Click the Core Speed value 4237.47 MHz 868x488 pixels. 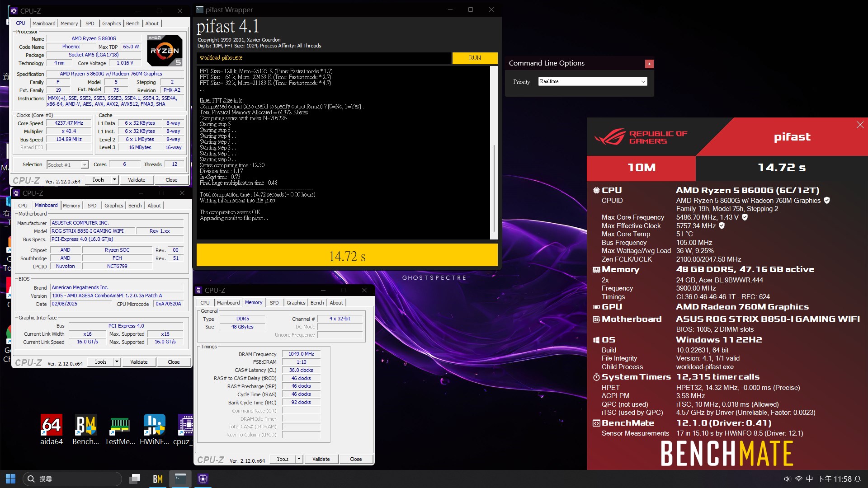click(x=69, y=123)
